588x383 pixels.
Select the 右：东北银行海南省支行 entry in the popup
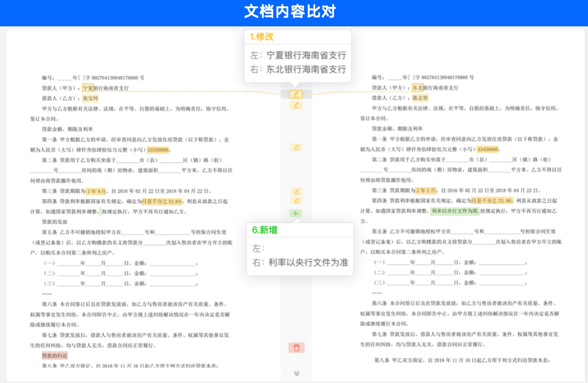pyautogui.click(x=298, y=69)
